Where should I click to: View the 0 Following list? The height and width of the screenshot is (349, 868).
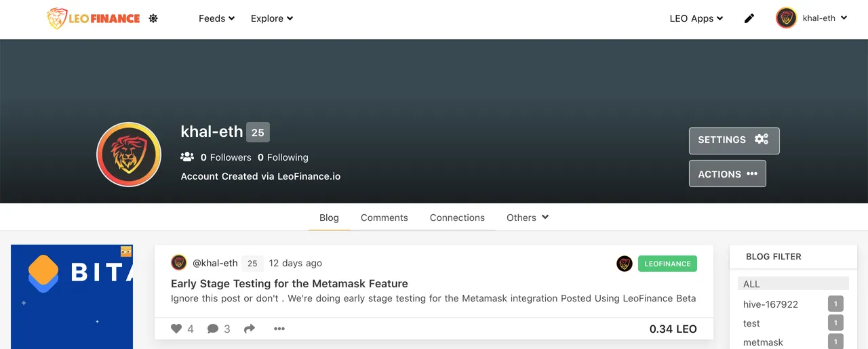[x=283, y=157]
